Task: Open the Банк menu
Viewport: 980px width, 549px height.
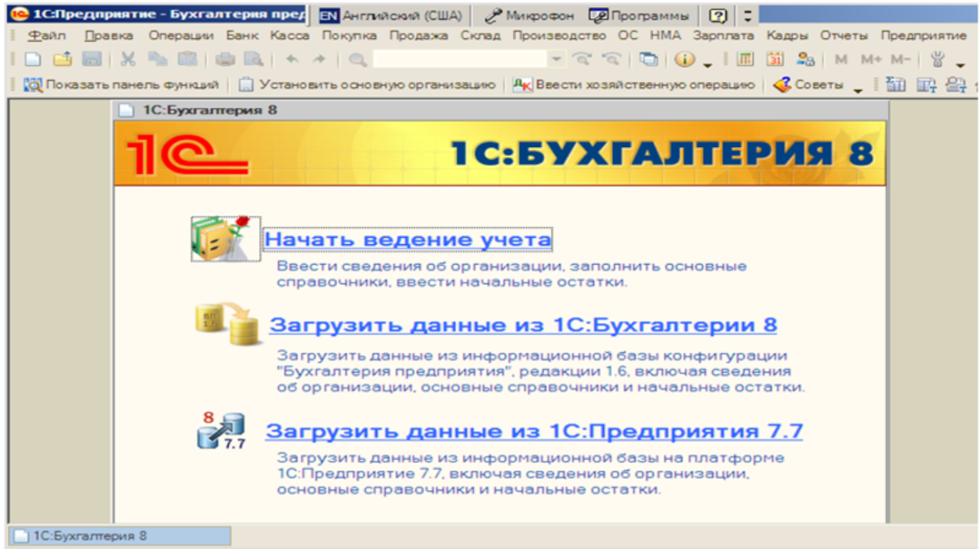Action: [x=241, y=36]
